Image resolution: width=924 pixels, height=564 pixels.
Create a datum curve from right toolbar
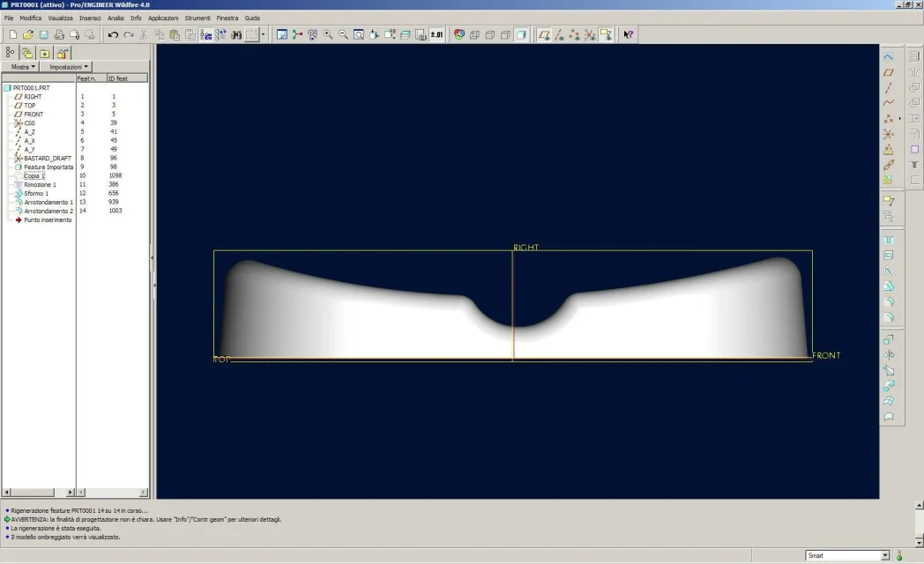click(x=889, y=103)
